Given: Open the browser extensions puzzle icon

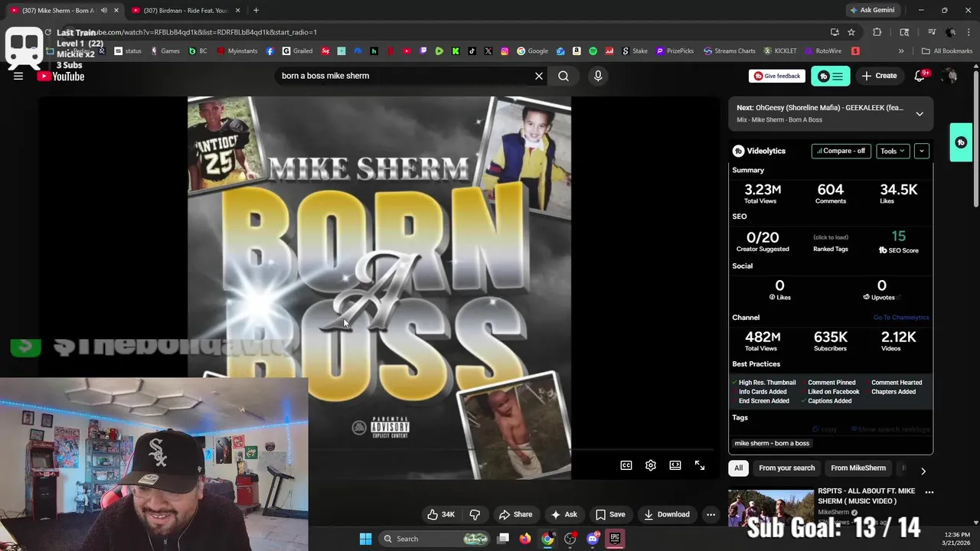Looking at the screenshot, I should (x=877, y=32).
